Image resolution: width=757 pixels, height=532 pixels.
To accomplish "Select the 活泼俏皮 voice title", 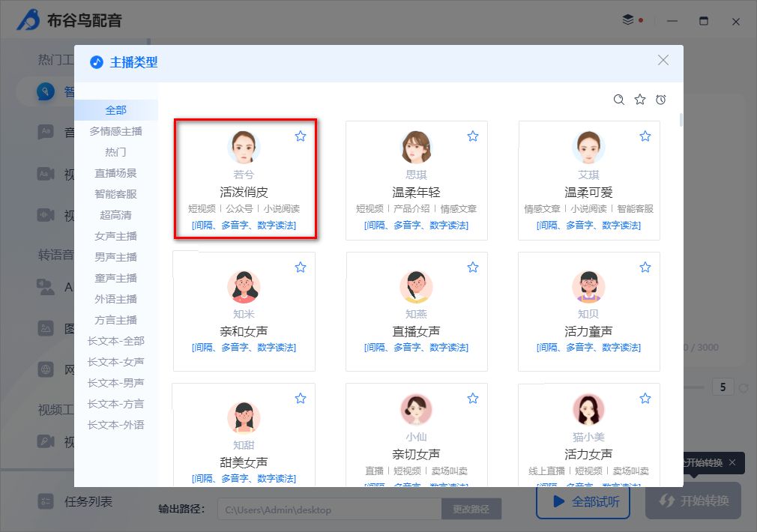I will click(244, 192).
